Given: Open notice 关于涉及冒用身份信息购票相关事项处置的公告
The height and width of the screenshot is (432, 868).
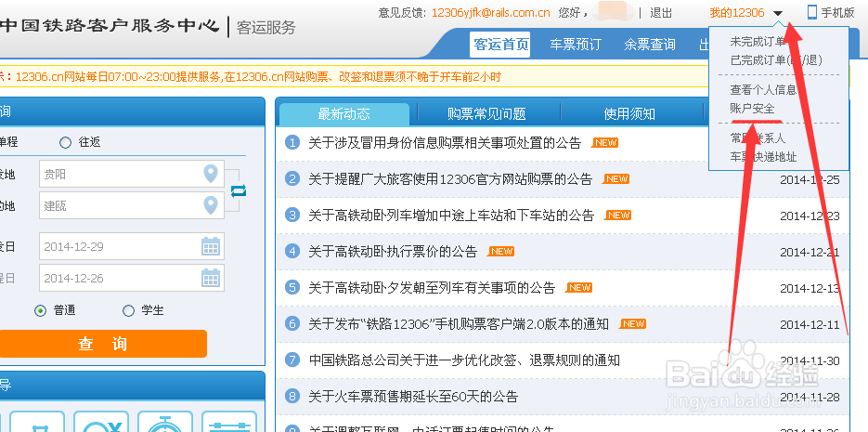Looking at the screenshot, I should 445,143.
